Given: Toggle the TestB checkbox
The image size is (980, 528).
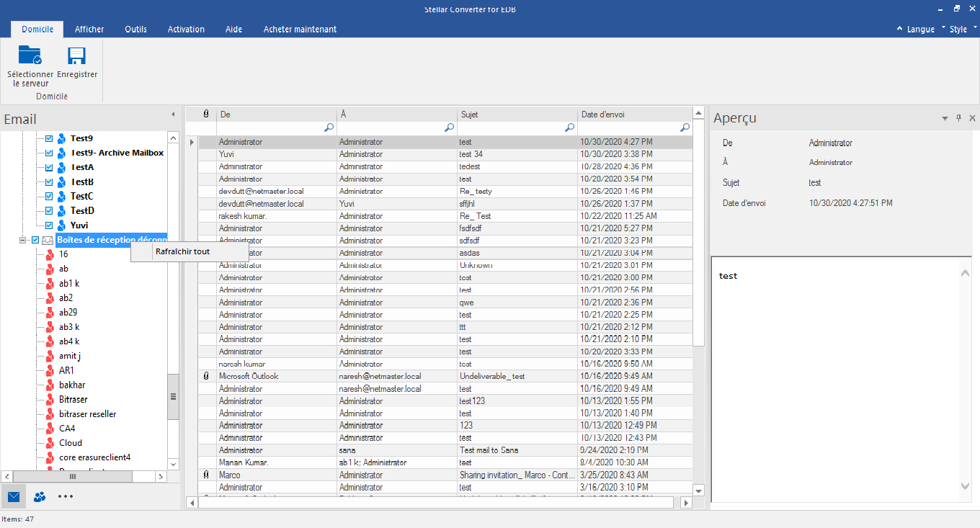Looking at the screenshot, I should 49,182.
